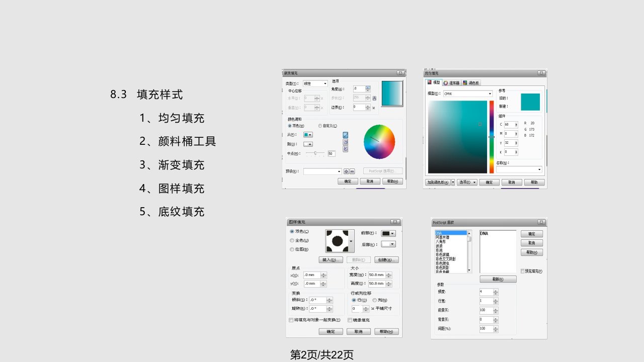Screen dimensions: 644x362
Task: Select the straight-line color blend icon in 渐变填充
Action: tap(346, 135)
